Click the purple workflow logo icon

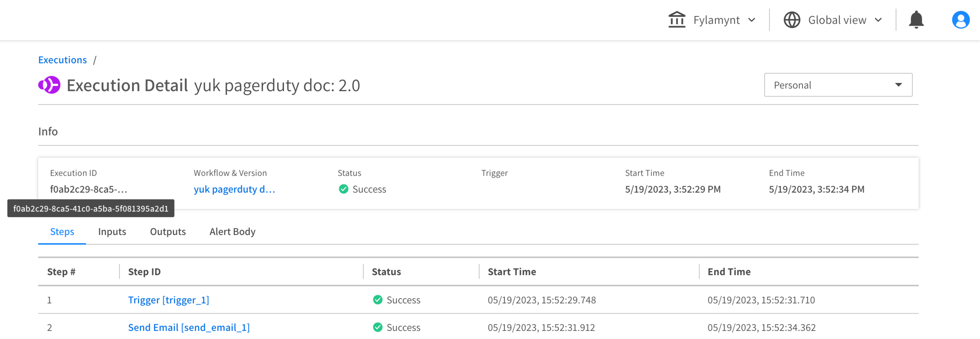(49, 85)
